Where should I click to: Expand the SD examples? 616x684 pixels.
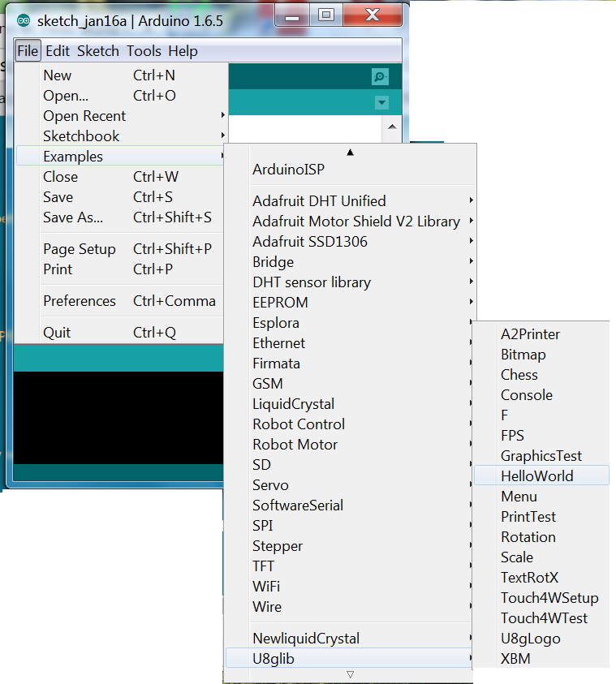tap(349, 465)
